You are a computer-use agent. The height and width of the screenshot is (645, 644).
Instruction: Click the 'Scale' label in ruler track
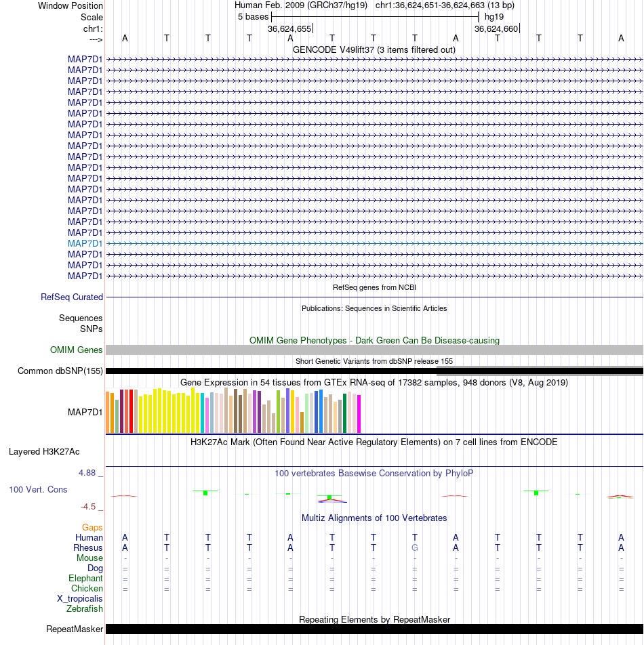92,18
